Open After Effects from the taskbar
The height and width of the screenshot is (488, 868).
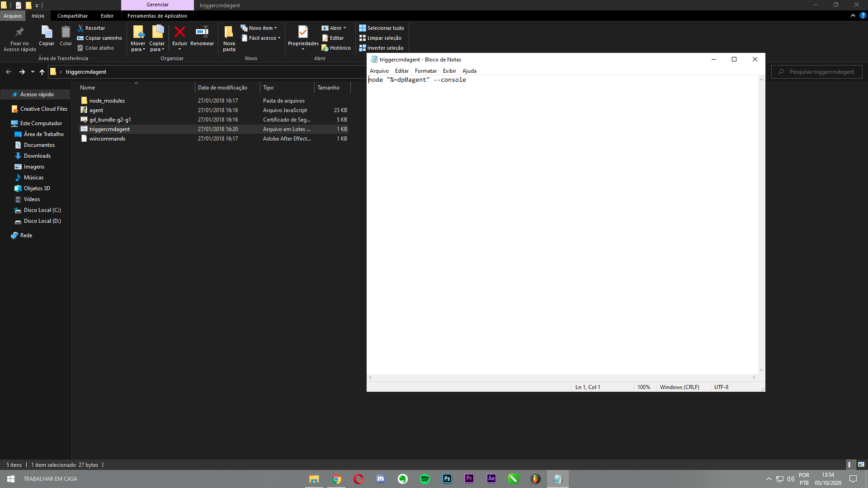491,479
